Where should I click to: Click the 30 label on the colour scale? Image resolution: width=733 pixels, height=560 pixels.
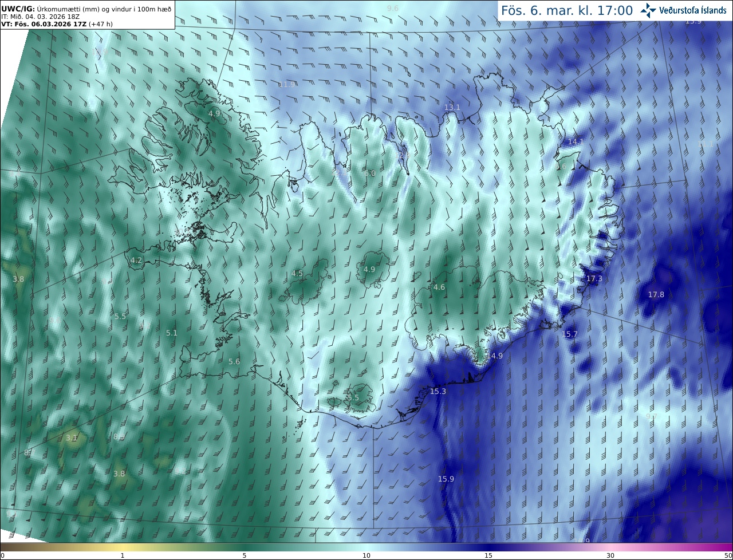click(610, 555)
